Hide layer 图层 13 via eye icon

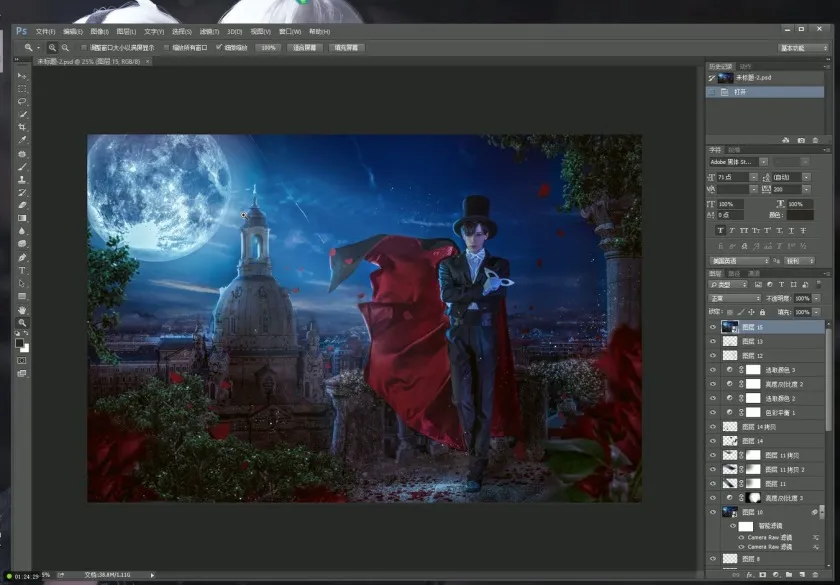click(713, 342)
